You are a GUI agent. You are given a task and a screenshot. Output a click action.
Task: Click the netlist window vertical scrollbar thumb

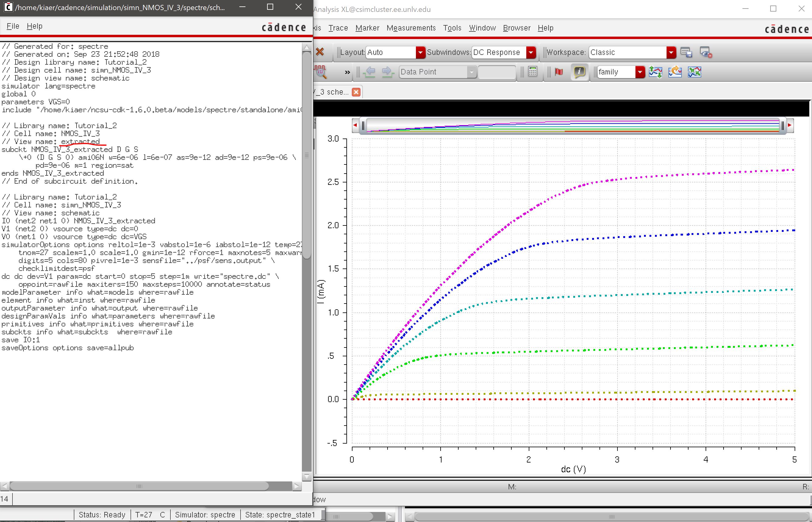pos(306,155)
